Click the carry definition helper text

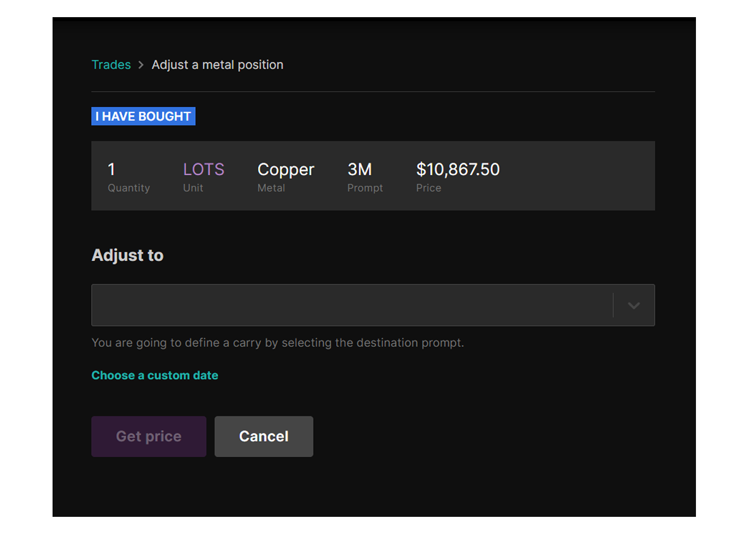278,343
